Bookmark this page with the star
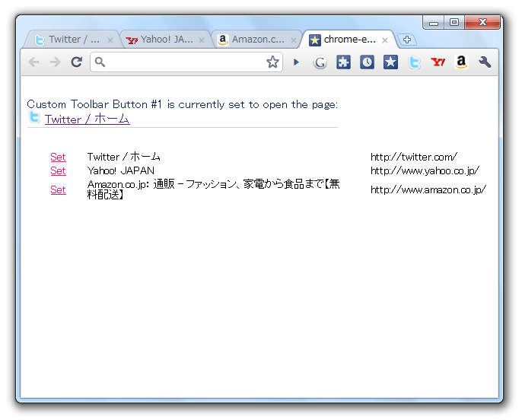522x420 pixels. [272, 62]
